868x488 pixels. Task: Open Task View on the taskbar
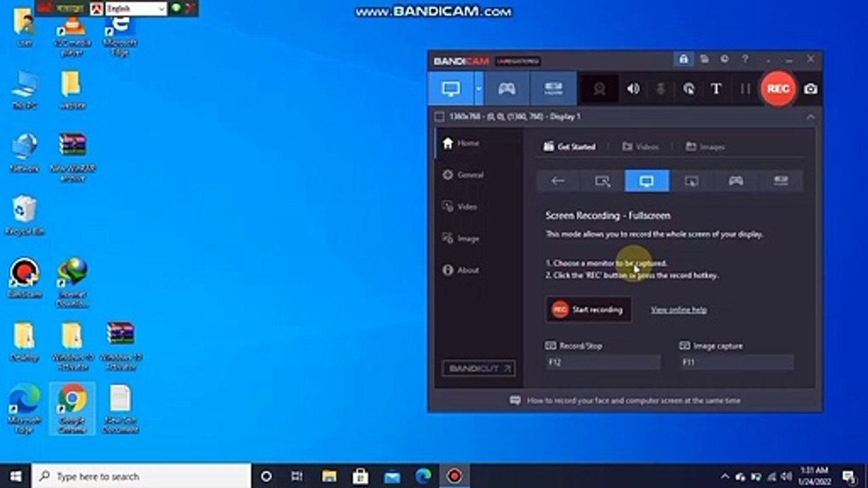coord(298,476)
